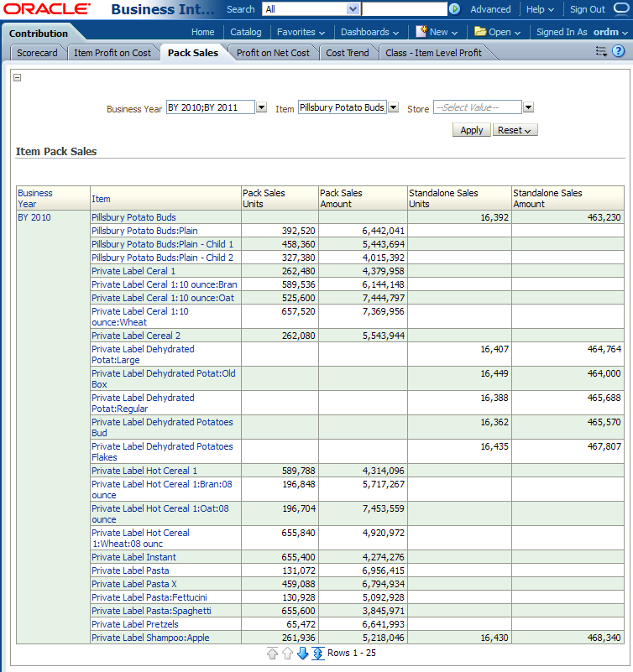Click the first rows arrow icon
This screenshot has width=633, height=672.
(272, 654)
